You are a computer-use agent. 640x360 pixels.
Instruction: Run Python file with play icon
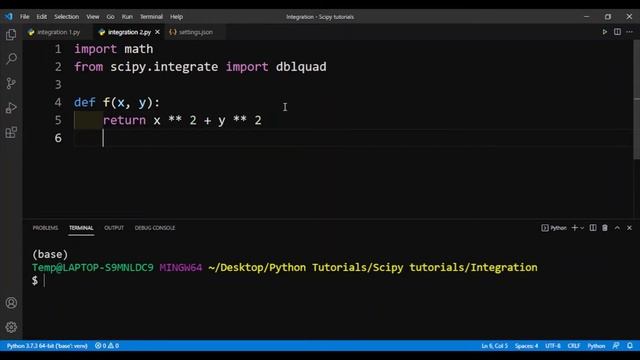tap(604, 32)
